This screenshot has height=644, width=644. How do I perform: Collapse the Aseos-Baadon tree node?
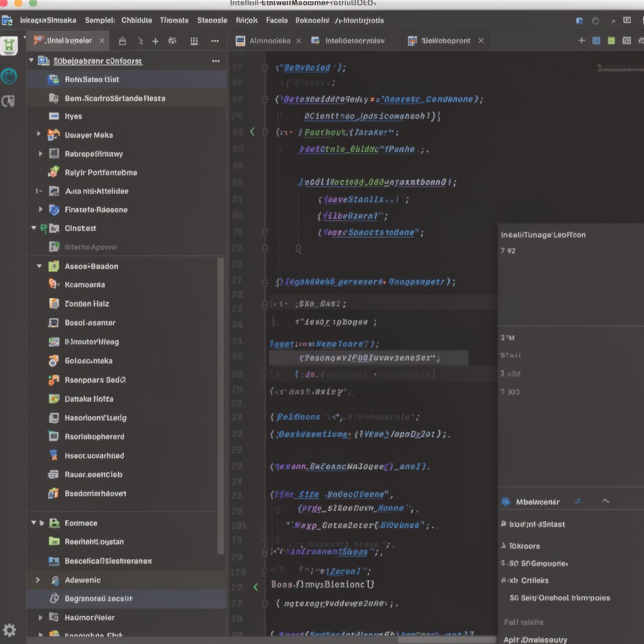coord(39,266)
